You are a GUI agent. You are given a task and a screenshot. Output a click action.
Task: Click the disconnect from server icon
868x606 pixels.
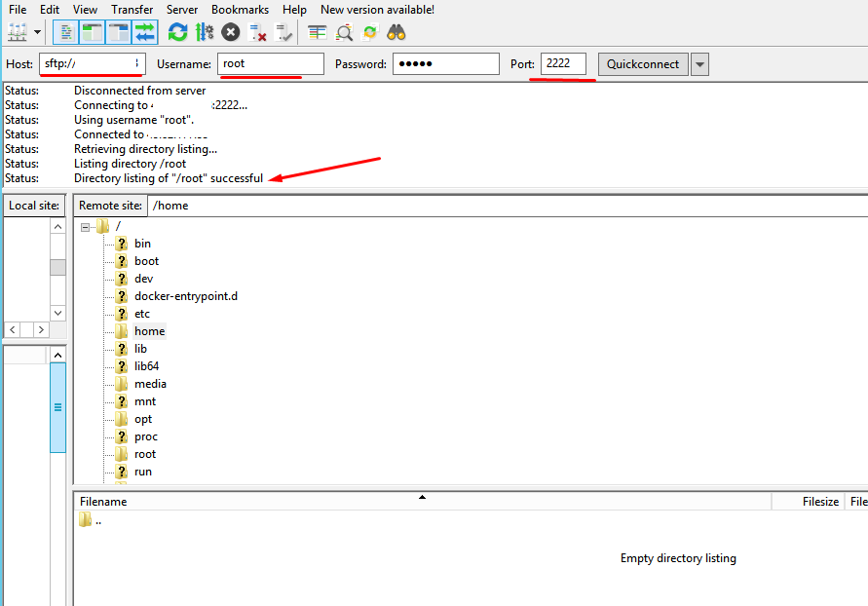(x=258, y=32)
